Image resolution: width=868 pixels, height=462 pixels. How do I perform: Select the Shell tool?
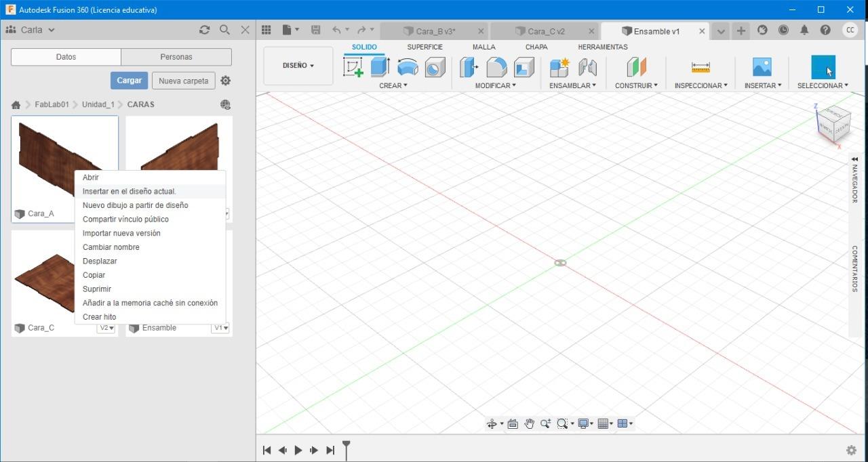(x=524, y=67)
